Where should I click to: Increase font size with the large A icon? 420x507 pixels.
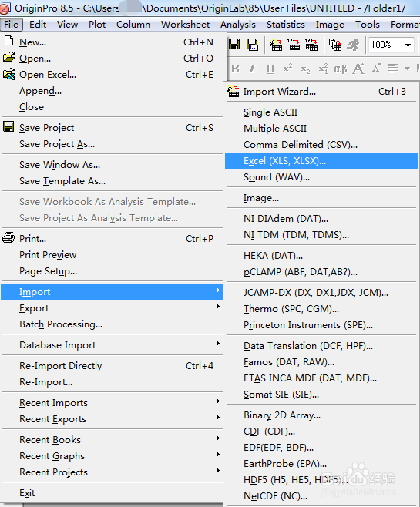tap(358, 69)
